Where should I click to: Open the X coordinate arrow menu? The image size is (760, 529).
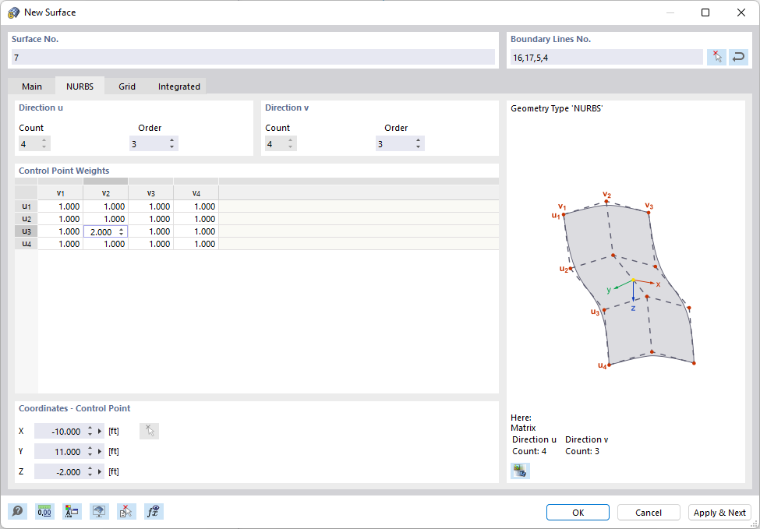(x=100, y=431)
